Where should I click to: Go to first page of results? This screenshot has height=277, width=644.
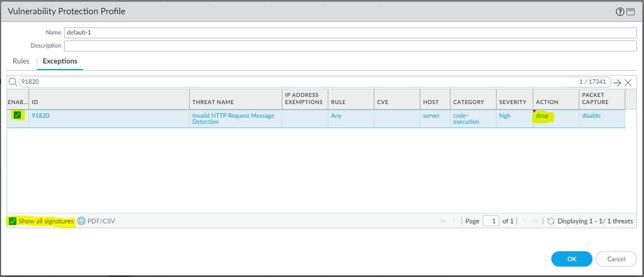click(443, 221)
